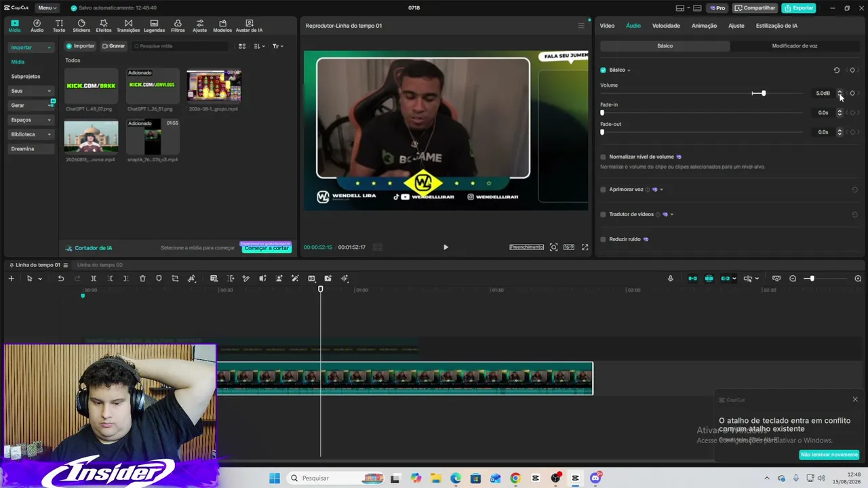Expand the Gerar section
This screenshot has height=488, width=868.
click(31, 105)
